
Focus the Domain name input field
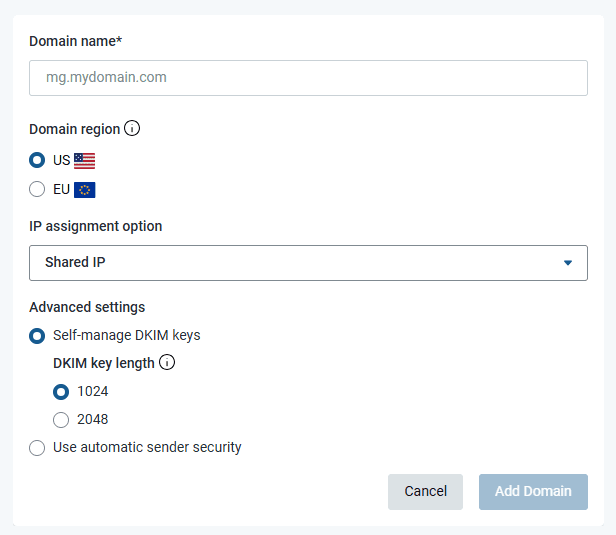[308, 77]
